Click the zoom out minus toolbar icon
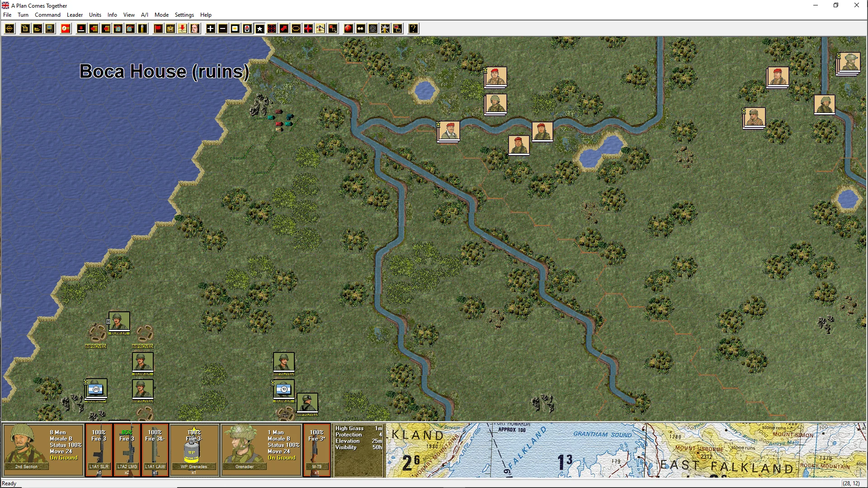 coord(222,29)
